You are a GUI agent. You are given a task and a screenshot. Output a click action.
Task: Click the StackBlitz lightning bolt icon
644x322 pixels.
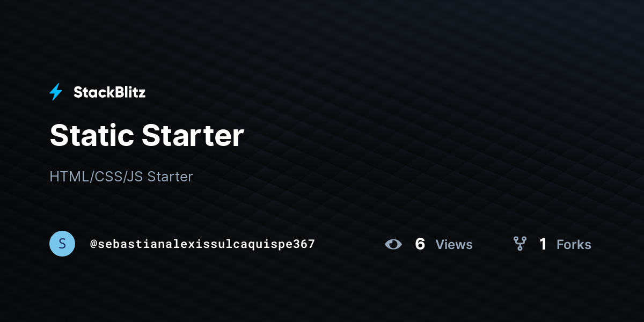pos(56,92)
